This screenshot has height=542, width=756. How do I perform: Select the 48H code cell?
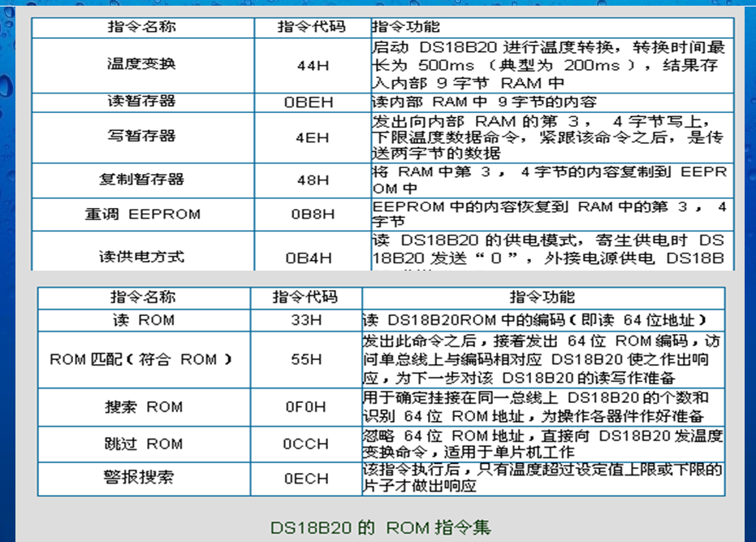(x=309, y=180)
